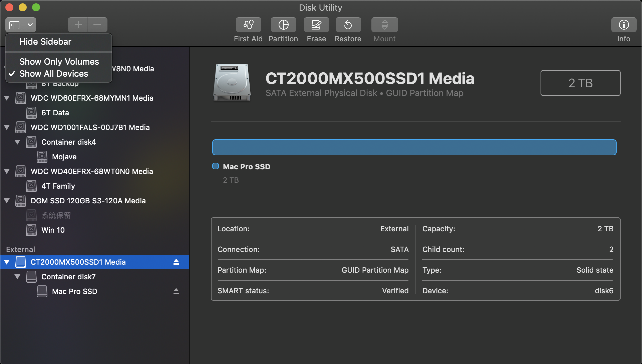642x364 pixels.
Task: Choose the Restore toolbar icon
Action: [348, 25]
